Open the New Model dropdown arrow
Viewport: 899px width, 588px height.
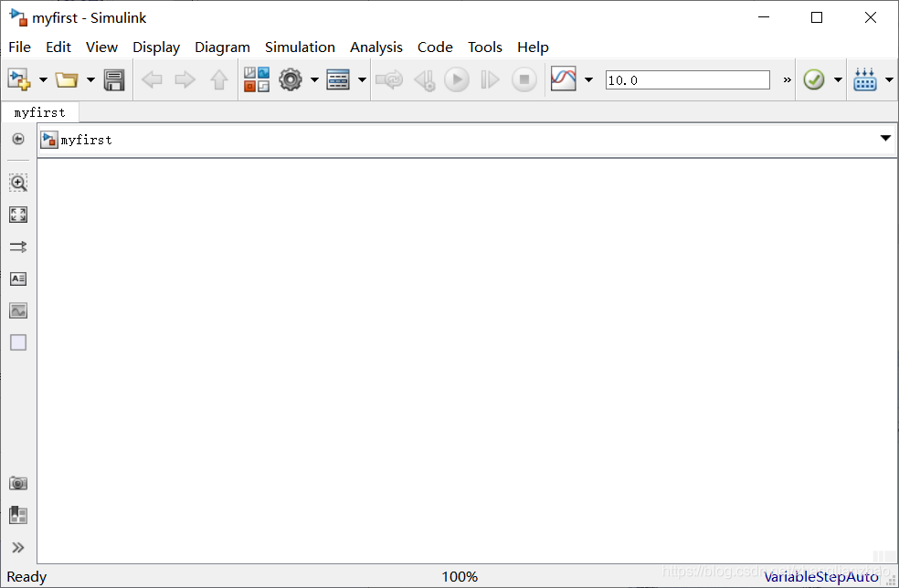[x=43, y=79]
